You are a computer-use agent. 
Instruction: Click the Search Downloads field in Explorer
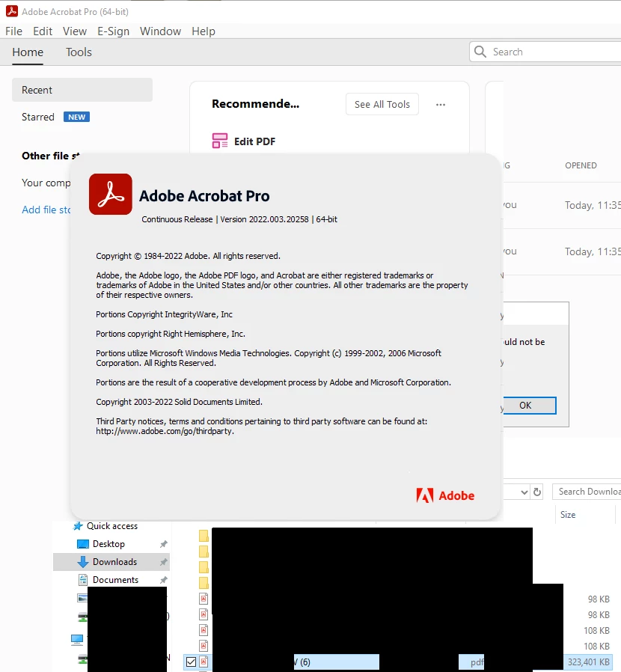587,492
